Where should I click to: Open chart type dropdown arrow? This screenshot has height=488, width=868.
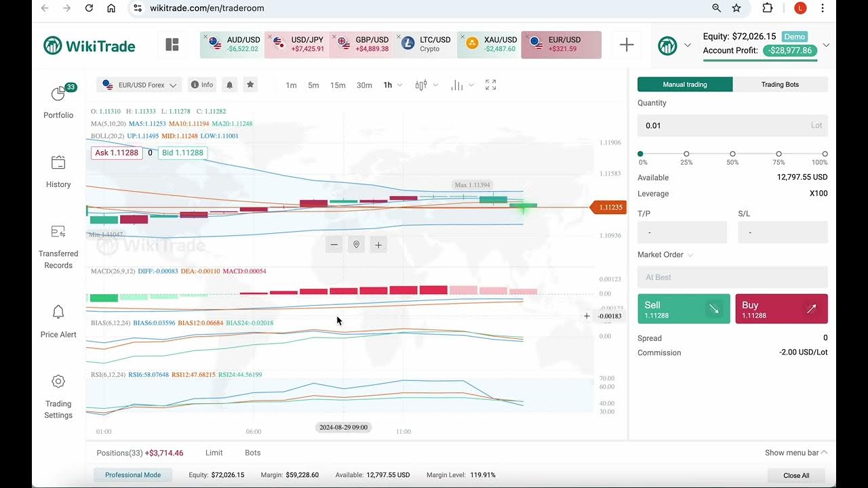[x=435, y=85]
